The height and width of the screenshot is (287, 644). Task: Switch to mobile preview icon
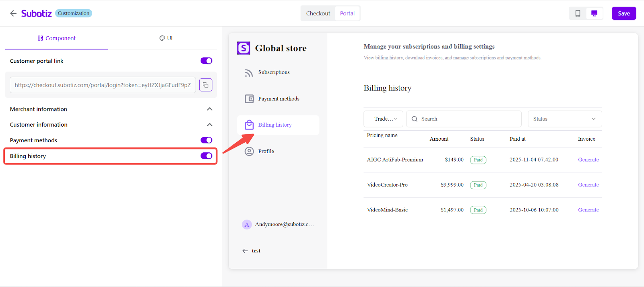coord(578,13)
